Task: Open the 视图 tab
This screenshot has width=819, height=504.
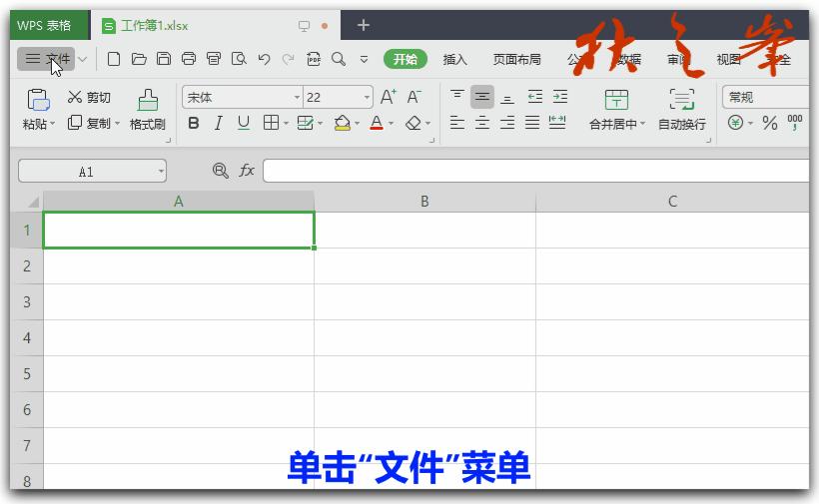Action: click(x=729, y=60)
